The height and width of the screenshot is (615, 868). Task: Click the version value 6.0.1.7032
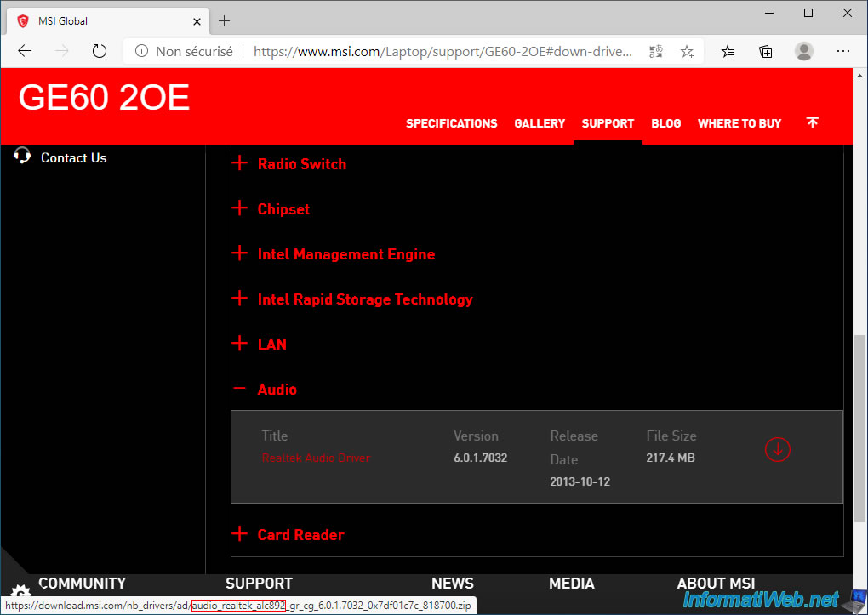coord(481,458)
